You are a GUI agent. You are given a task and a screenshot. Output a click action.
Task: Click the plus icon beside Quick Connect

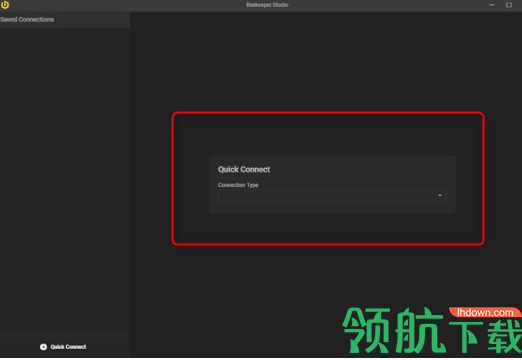tap(43, 347)
